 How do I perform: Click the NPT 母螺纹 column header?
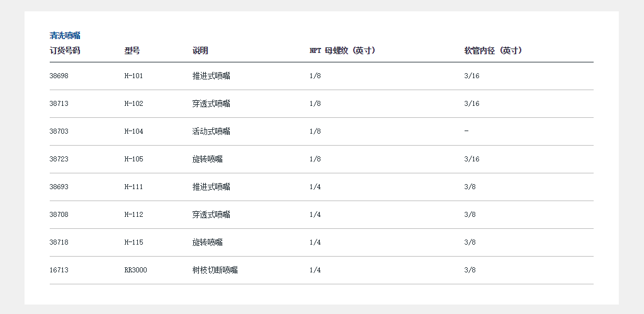tap(342, 51)
